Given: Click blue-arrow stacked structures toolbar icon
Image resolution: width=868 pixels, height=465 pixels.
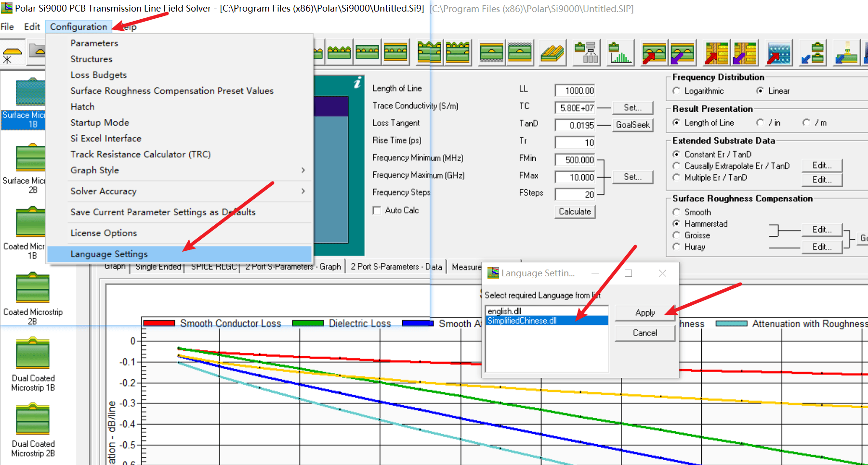Looking at the screenshot, I should tap(813, 52).
